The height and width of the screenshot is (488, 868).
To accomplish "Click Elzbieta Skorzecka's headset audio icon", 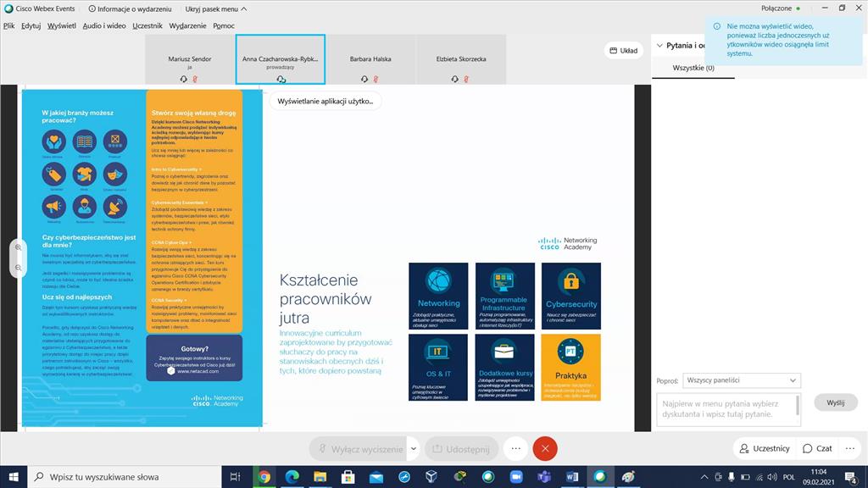I will 455,79.
